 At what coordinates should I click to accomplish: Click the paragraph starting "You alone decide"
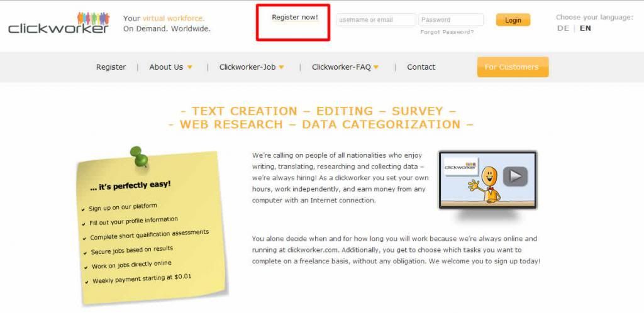[x=396, y=250]
